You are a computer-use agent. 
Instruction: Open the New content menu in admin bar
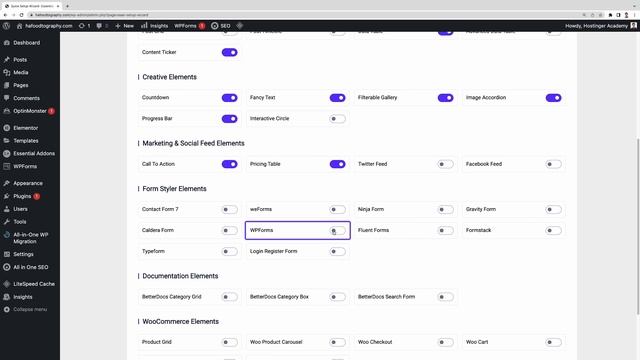[x=124, y=26]
